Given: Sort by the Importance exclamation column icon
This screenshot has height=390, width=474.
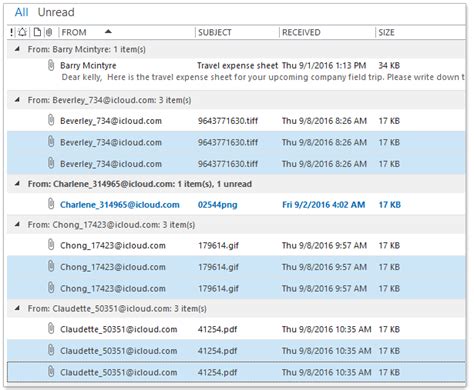Looking at the screenshot, I should tap(12, 32).
